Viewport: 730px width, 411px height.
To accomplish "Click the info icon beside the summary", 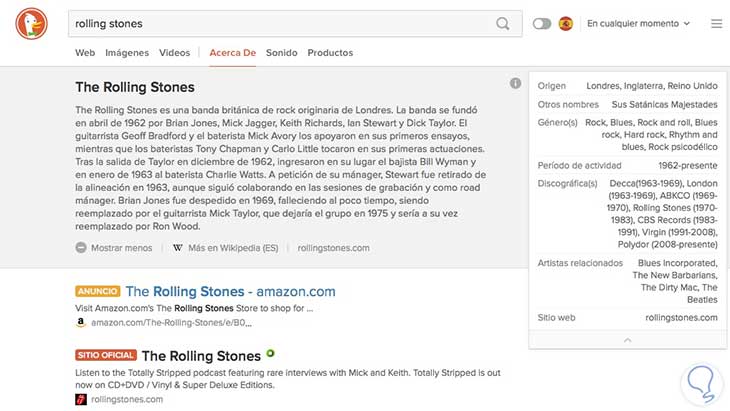I will click(515, 84).
